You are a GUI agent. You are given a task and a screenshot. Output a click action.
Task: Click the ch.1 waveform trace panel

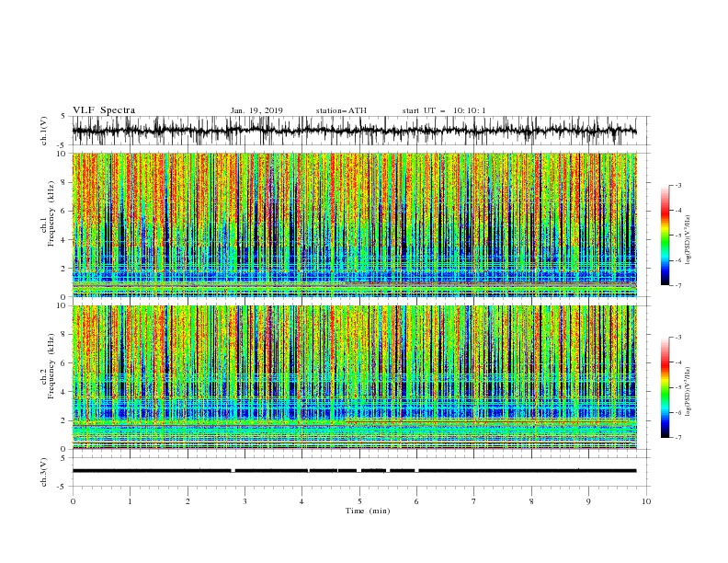[x=360, y=131]
